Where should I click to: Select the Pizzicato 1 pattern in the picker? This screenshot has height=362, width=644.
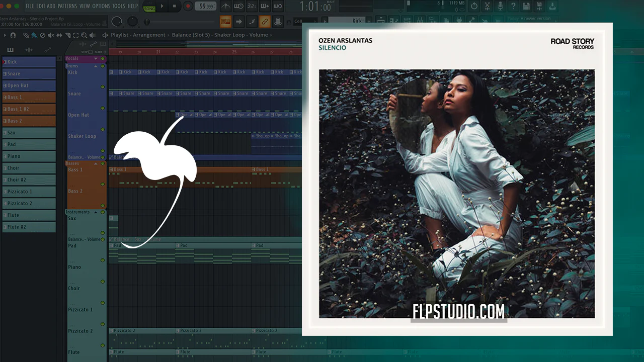point(29,192)
